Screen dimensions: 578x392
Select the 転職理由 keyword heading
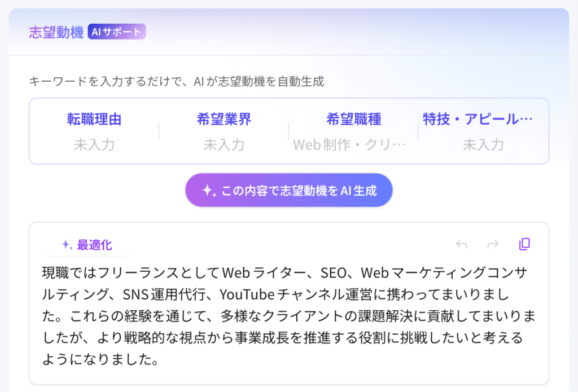(x=94, y=120)
